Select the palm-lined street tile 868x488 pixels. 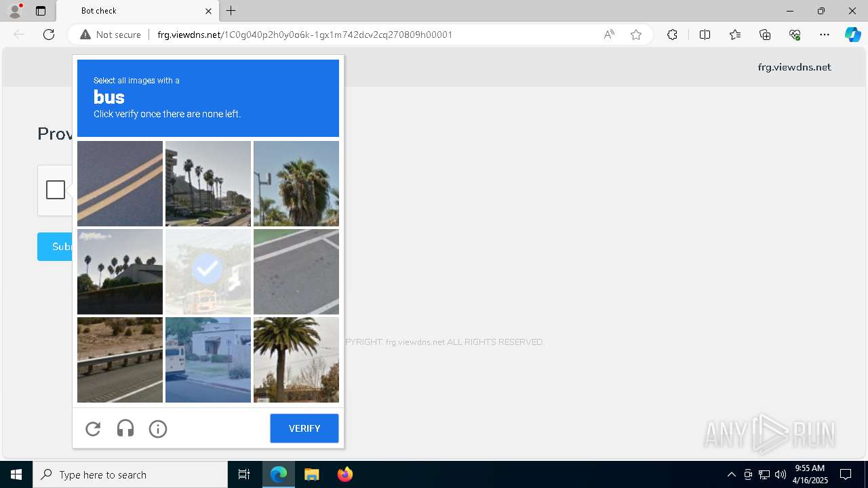pos(208,184)
